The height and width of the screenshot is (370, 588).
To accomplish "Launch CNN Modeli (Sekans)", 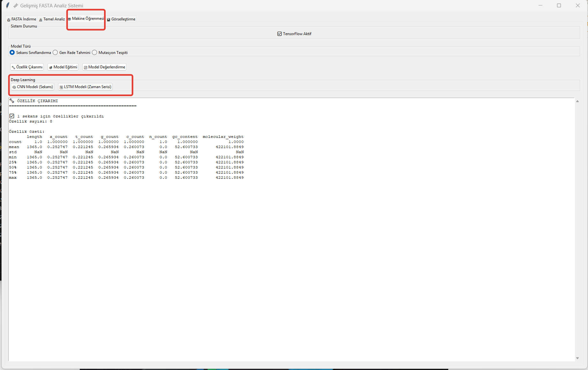I will (33, 87).
